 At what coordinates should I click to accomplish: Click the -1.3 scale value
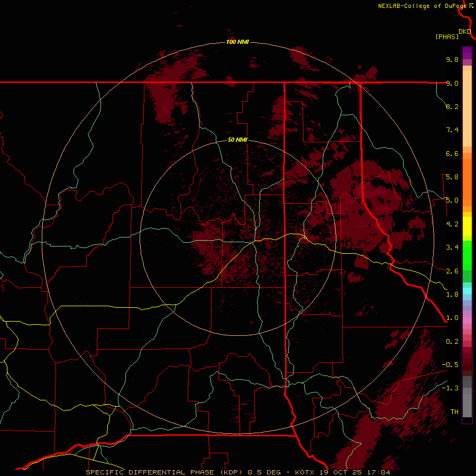450,388
